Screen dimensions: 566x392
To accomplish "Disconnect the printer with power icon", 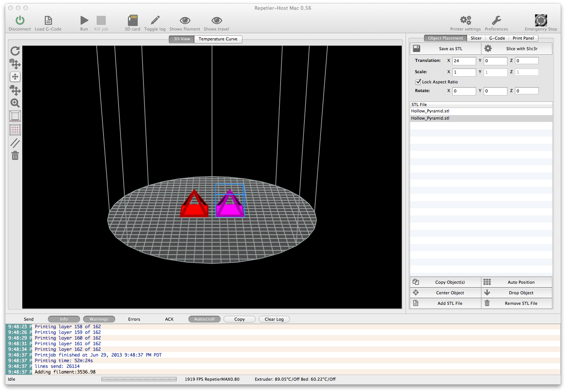I will click(x=20, y=20).
